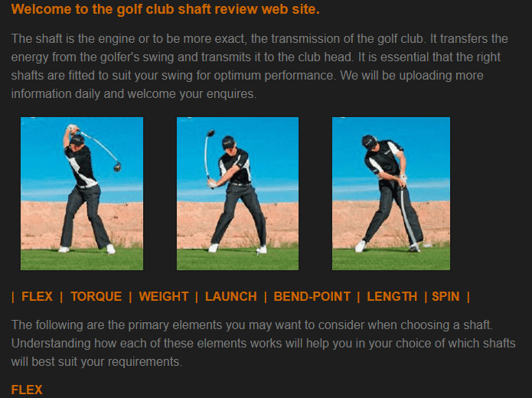
Task: Open the LENGTH navigation link
Action: pyautogui.click(x=392, y=296)
